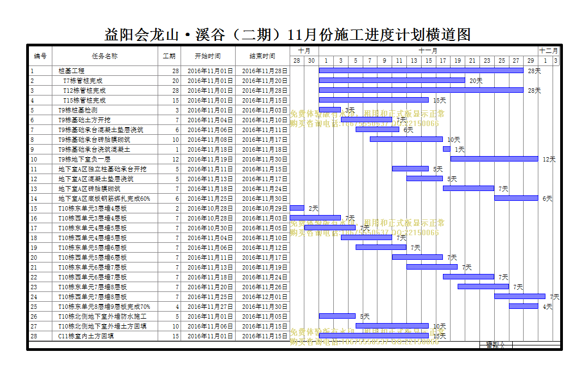Click task name T9栋基础土方开挖
Screen dimensions: 588x376
(85, 120)
